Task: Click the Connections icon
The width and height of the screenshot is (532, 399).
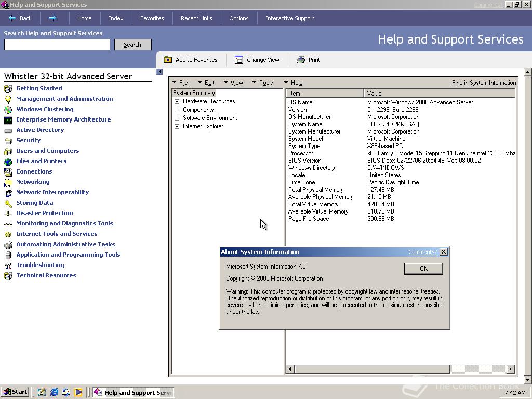Action: pyautogui.click(x=8, y=172)
